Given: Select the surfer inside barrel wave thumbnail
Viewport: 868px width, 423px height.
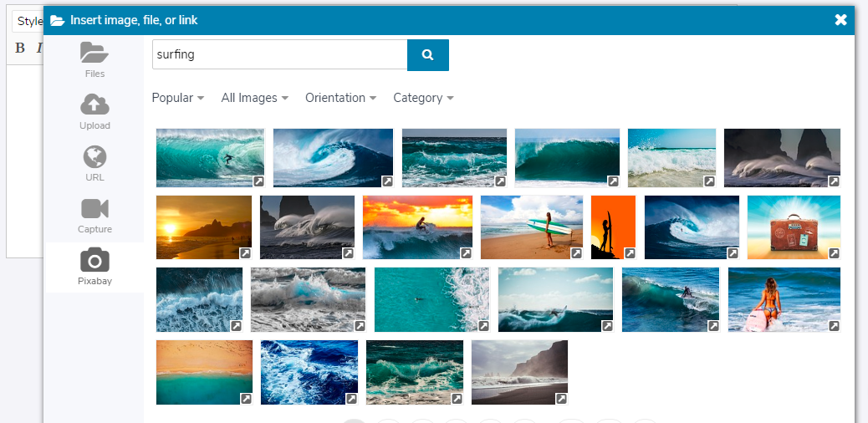Looking at the screenshot, I should [x=210, y=158].
